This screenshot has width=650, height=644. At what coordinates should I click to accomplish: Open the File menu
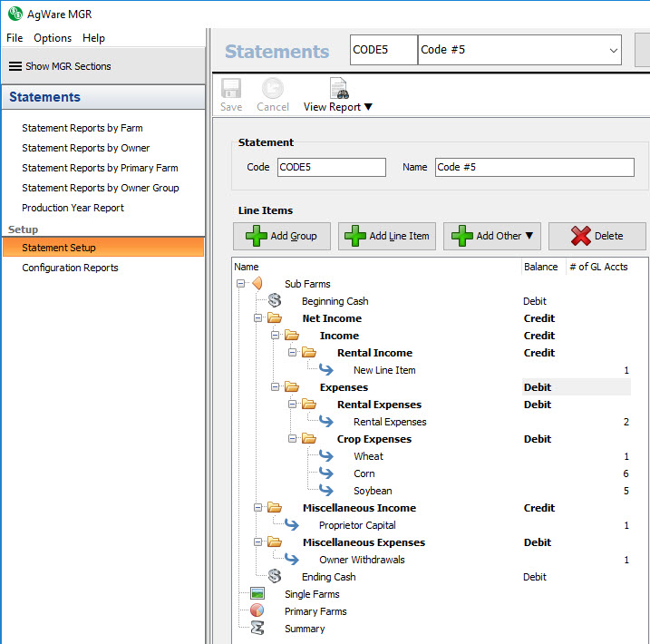click(x=15, y=38)
